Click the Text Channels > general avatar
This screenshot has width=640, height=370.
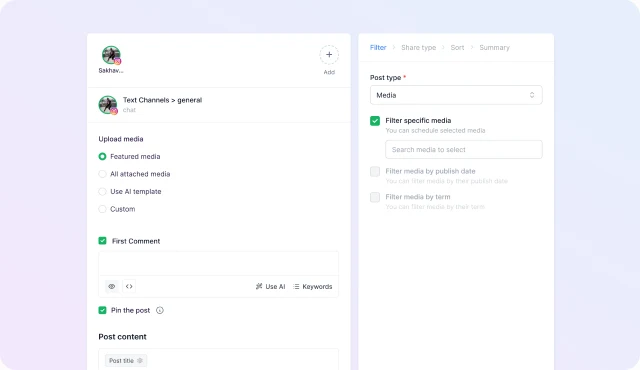108,105
